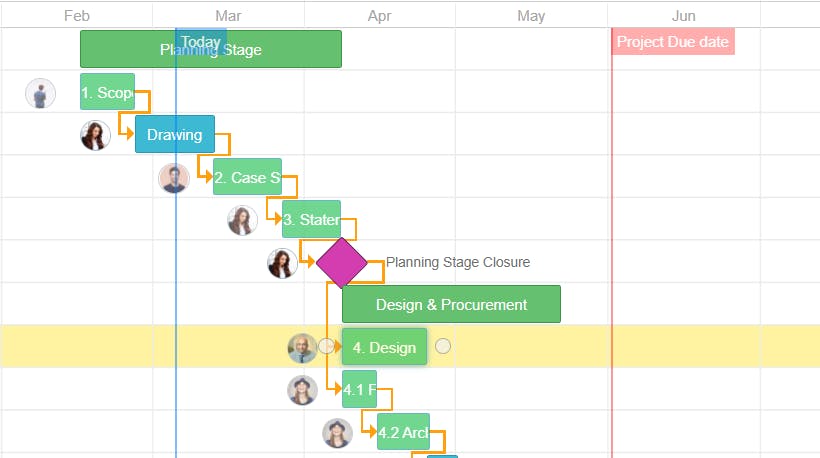Click the assignee avatar next to Drawing
This screenshot has height=458, width=820.
pyautogui.click(x=96, y=135)
